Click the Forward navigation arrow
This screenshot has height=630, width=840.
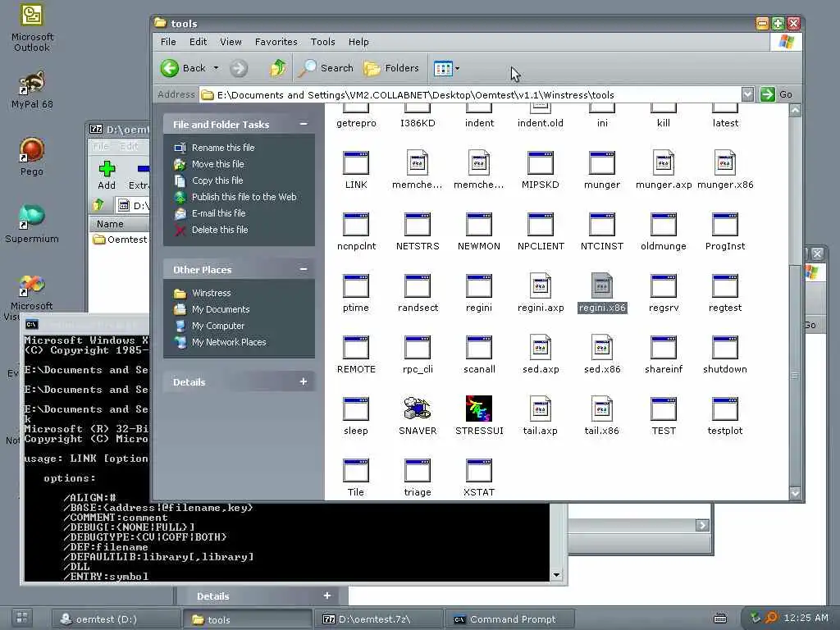[239, 68]
